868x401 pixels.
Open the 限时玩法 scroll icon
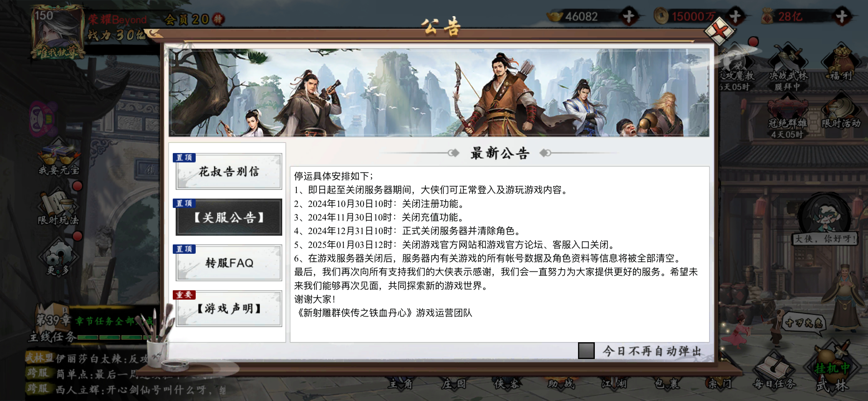pos(58,207)
